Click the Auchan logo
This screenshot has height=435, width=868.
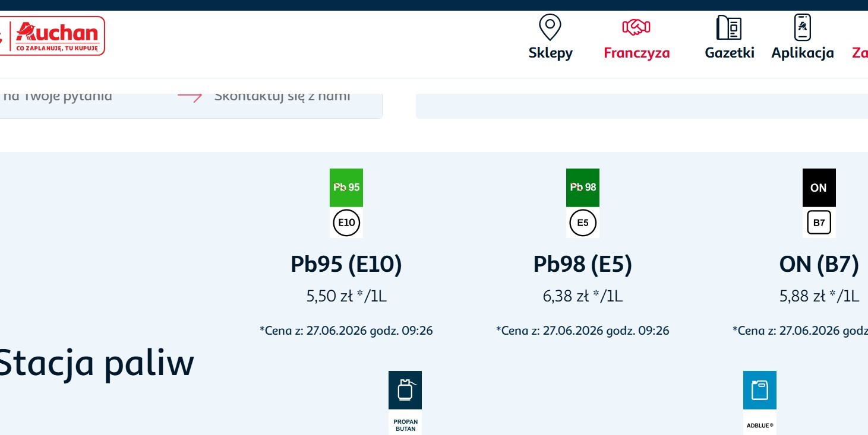coord(52,36)
